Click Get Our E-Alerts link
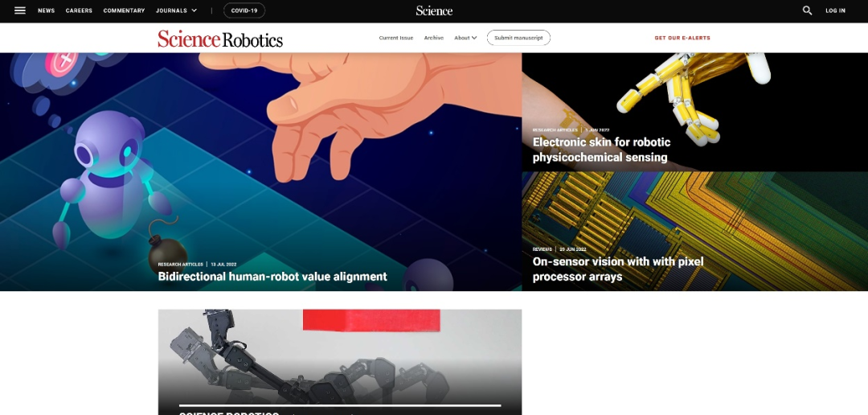This screenshot has width=868, height=415. tap(682, 39)
